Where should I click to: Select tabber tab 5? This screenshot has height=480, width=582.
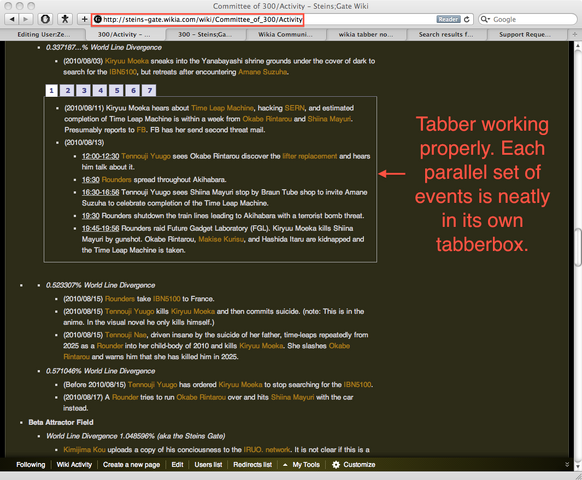pyautogui.click(x=117, y=90)
